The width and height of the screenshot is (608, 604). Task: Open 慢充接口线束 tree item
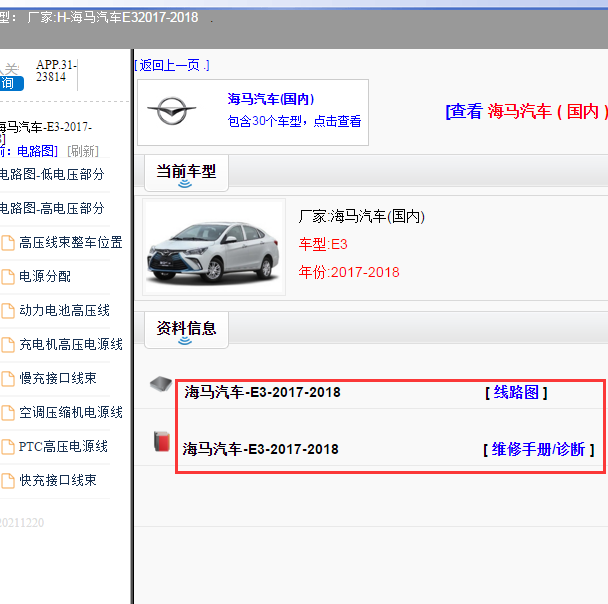[58, 379]
